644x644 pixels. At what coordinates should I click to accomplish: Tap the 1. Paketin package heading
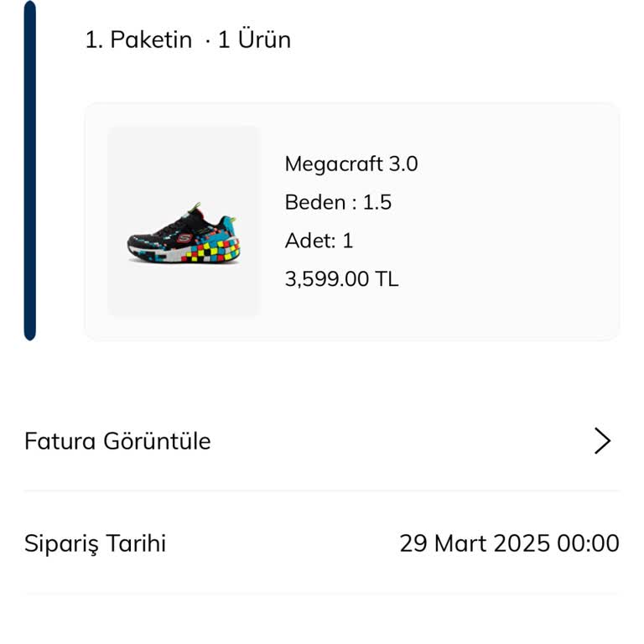click(x=138, y=39)
